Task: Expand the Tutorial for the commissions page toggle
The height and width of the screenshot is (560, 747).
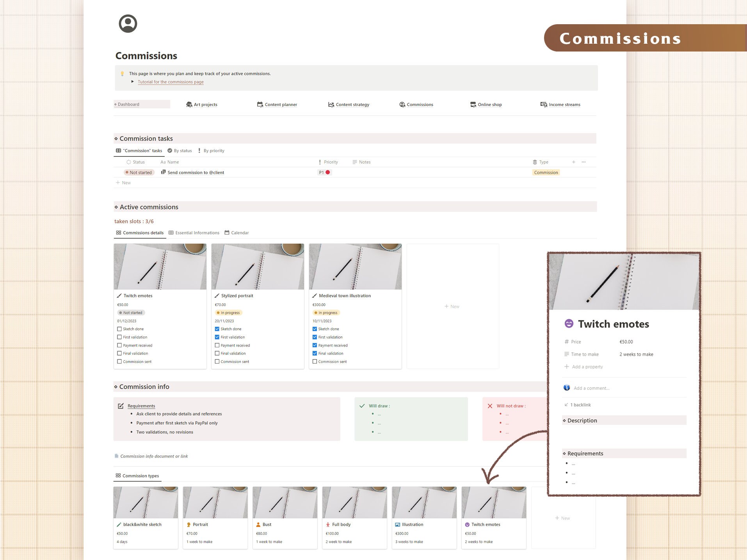Action: pyautogui.click(x=133, y=81)
